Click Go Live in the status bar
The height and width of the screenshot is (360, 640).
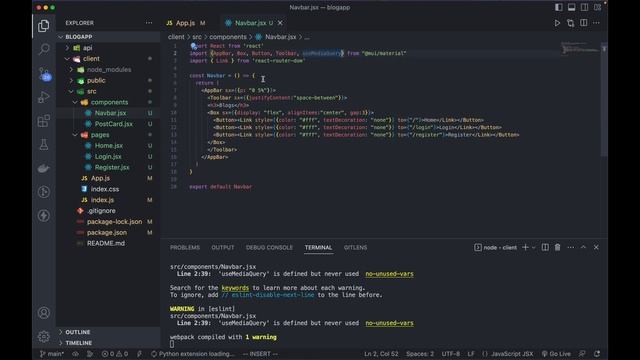[x=556, y=354]
